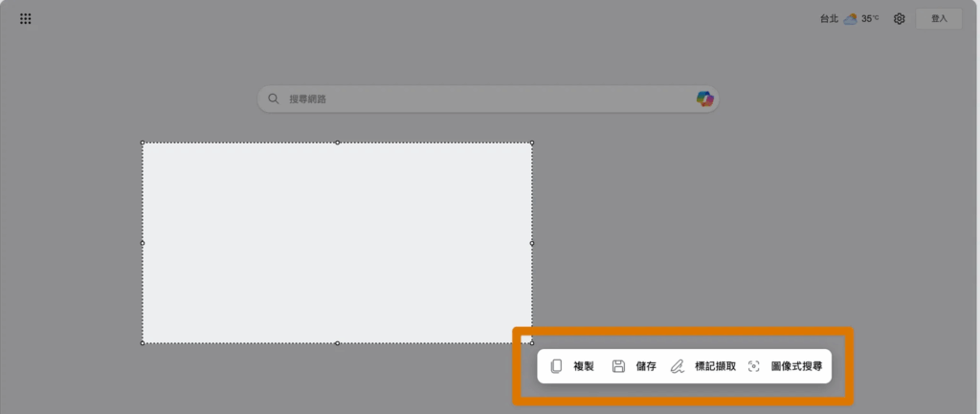Click top-middle handle of selection box
Image resolution: width=980 pixels, height=414 pixels.
coord(338,142)
